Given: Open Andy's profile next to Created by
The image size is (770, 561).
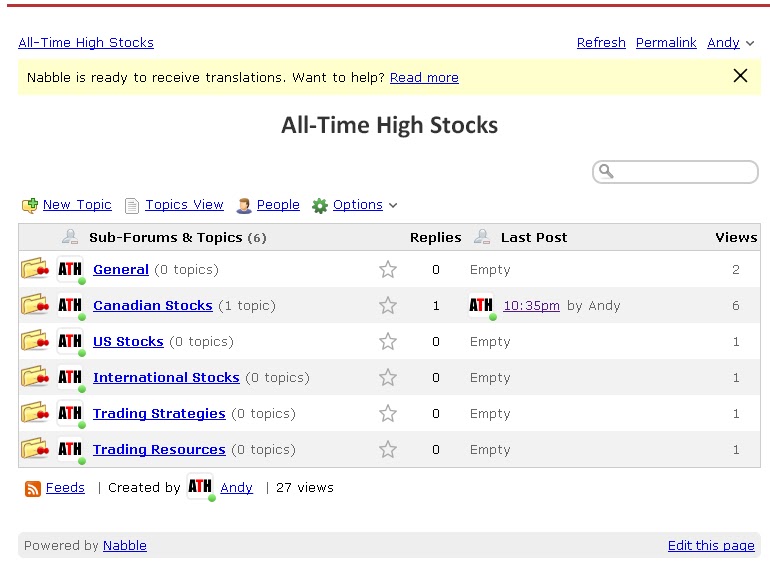Looking at the screenshot, I should (x=236, y=487).
